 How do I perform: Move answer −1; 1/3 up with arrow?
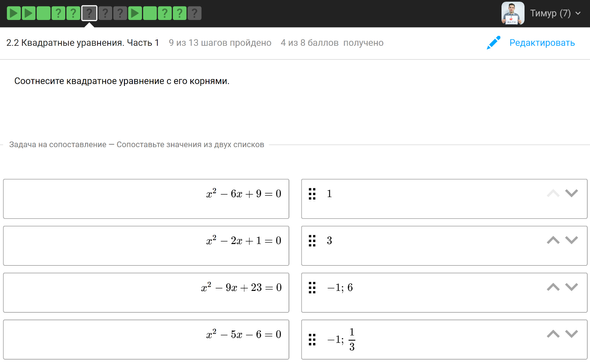[x=553, y=334]
